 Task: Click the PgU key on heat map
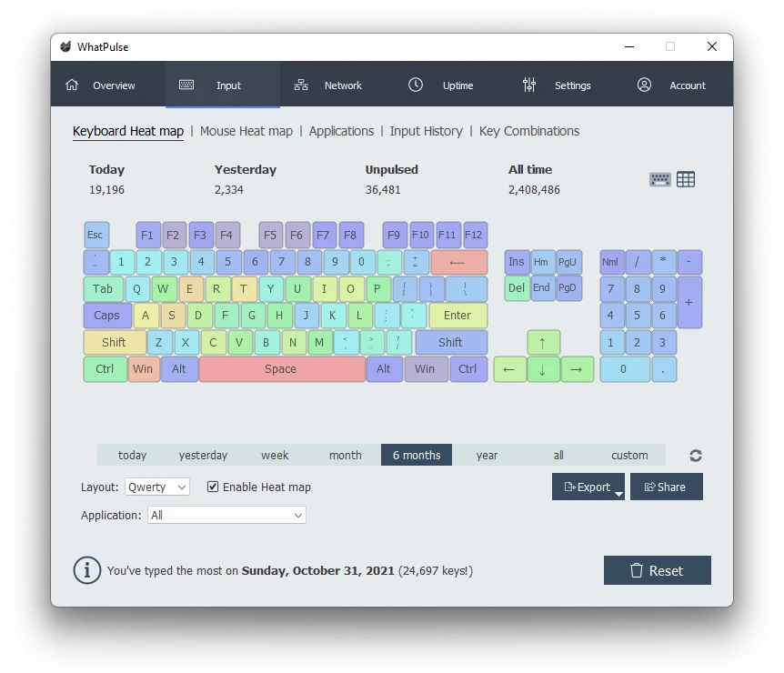coord(569,263)
